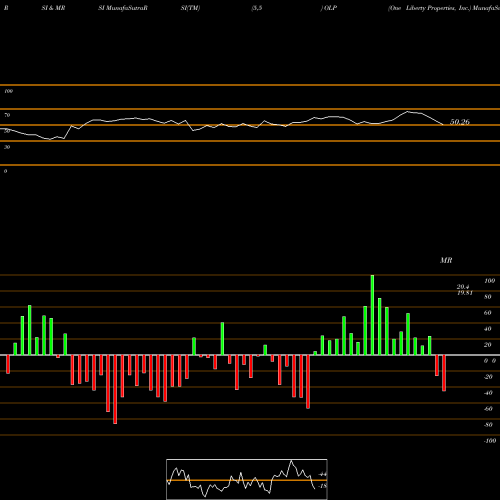Click the 'SI & MR' title text

pyautogui.click(x=53, y=8)
